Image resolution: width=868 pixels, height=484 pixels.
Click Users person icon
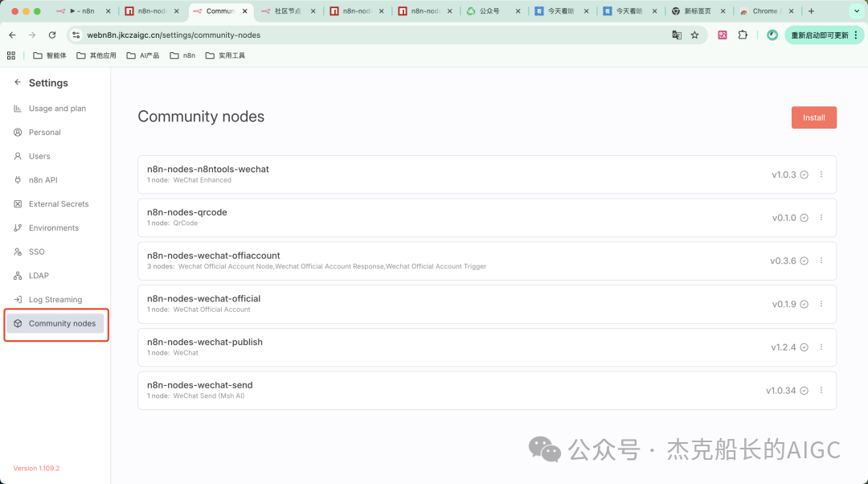coord(18,156)
